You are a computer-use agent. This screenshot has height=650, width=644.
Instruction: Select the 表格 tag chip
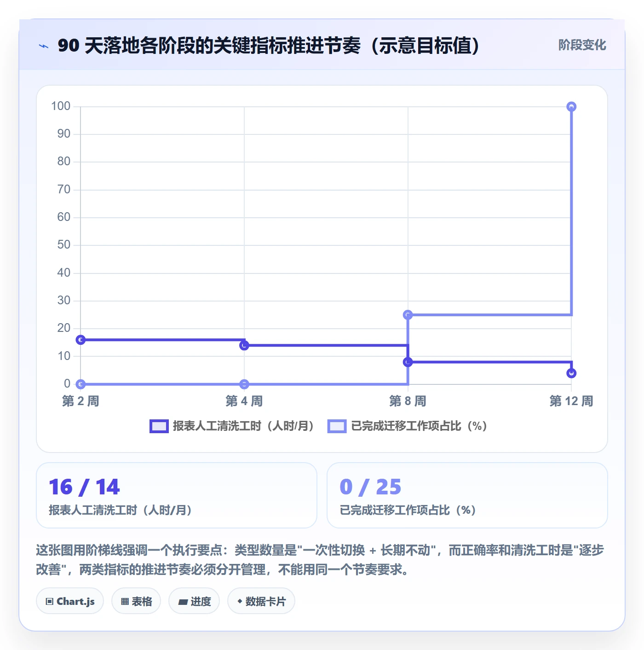[136, 601]
